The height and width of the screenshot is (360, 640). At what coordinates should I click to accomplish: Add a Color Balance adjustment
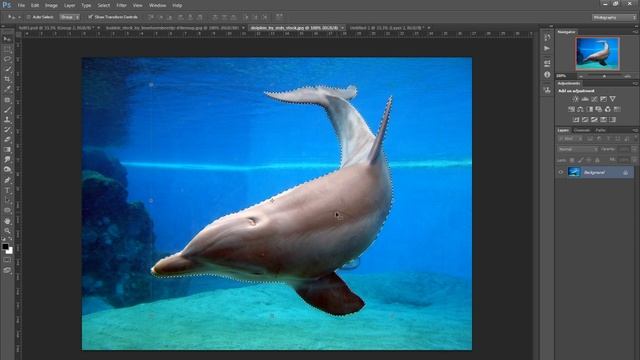580,109
